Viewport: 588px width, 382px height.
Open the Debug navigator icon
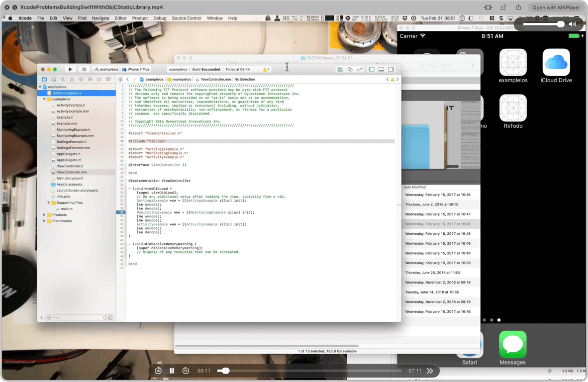90,80
